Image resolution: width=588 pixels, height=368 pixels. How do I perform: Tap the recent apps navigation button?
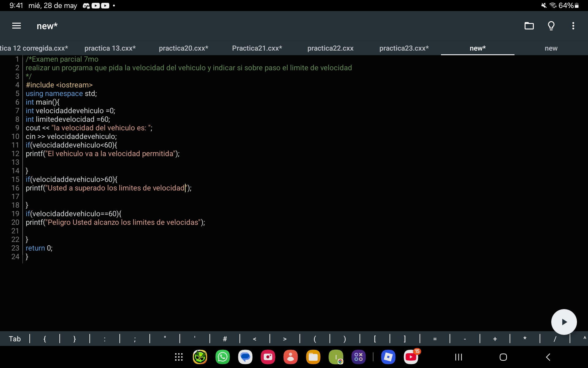(458, 357)
